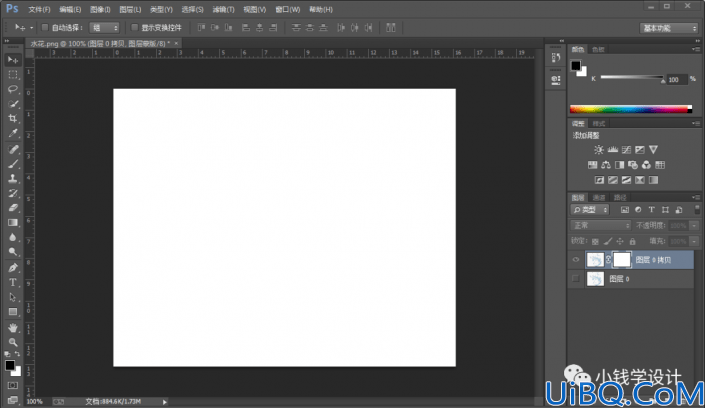Open the Color panel flyout menu

(696, 49)
